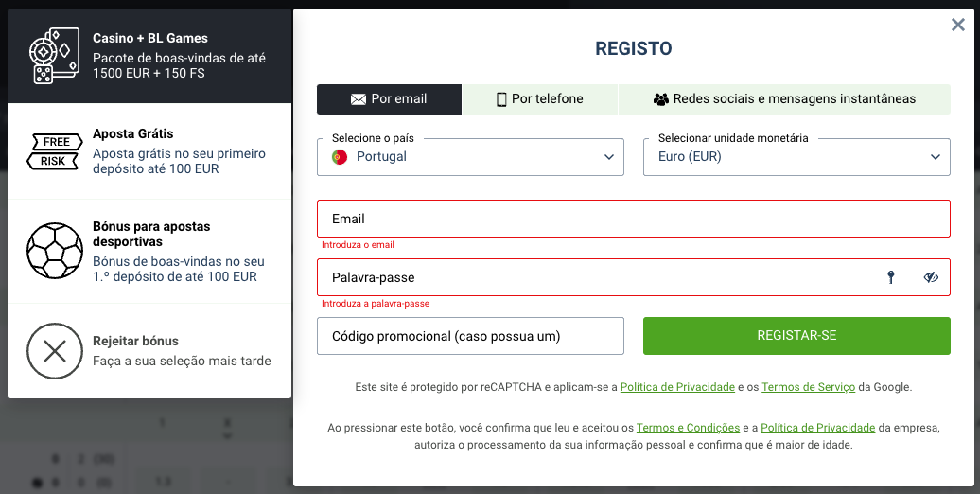Switch to Por telefone tab
The height and width of the screenshot is (494, 980).
tap(539, 99)
